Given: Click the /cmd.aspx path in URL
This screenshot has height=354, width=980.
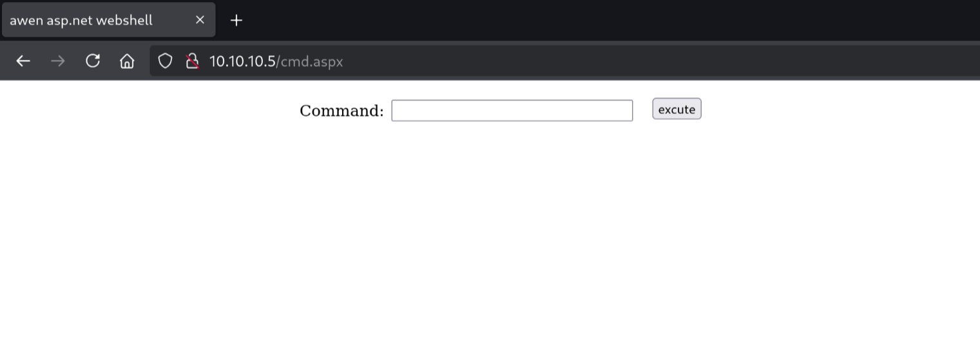Looking at the screenshot, I should [309, 61].
